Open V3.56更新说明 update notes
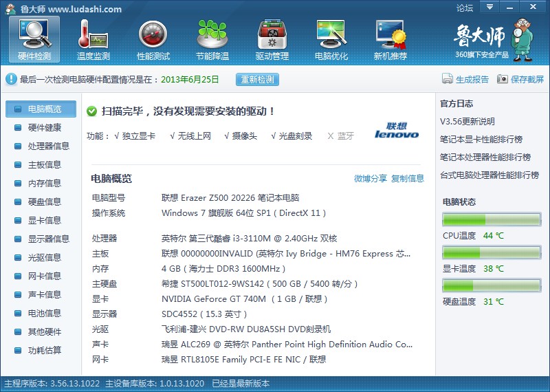Image resolution: width=550 pixels, height=392 pixels. click(x=467, y=122)
